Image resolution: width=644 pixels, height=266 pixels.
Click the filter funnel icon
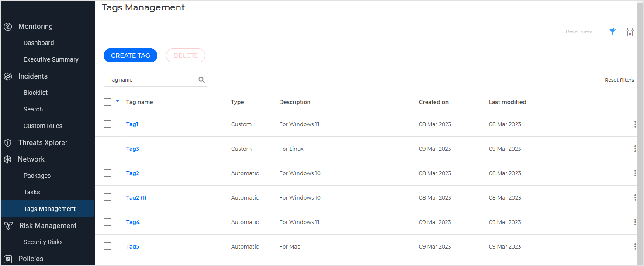613,31
